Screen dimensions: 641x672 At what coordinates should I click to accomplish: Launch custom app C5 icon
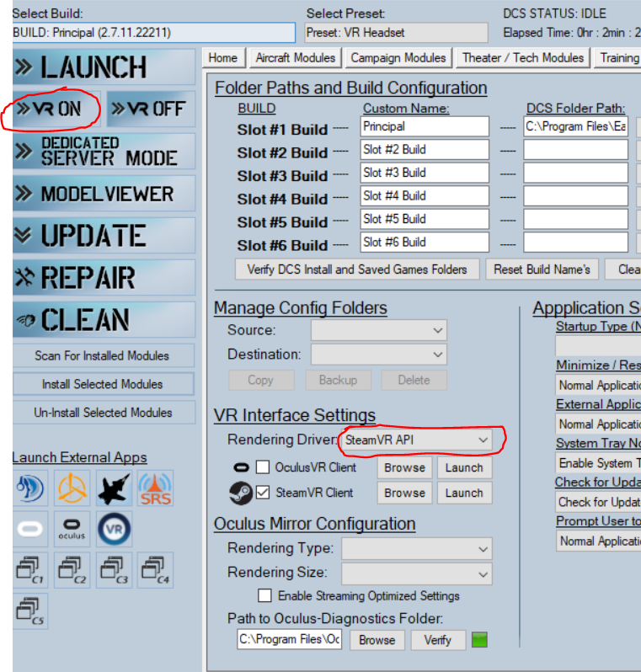[30, 611]
